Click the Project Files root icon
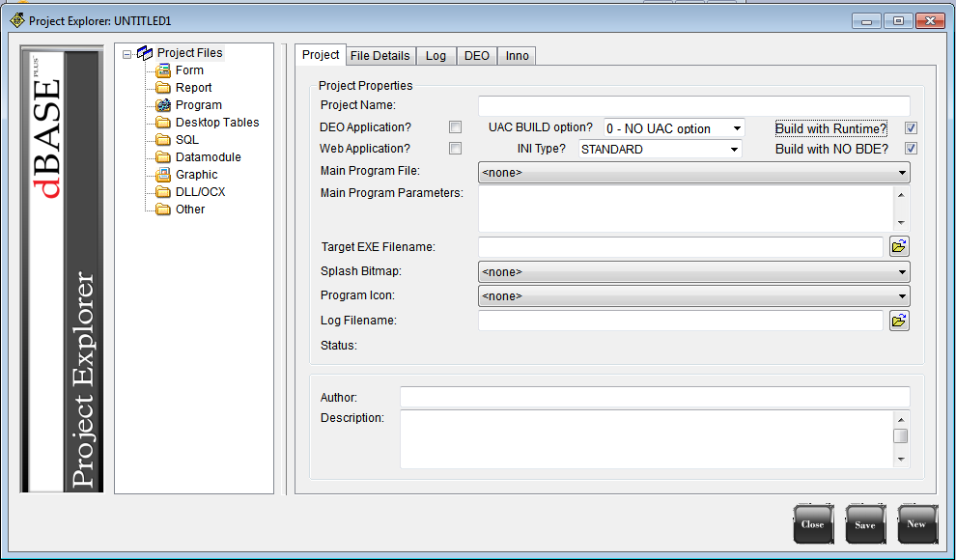This screenshot has width=956, height=560. (145, 53)
